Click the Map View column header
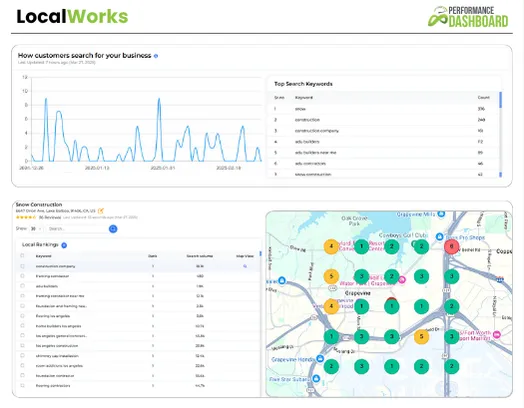 point(245,256)
